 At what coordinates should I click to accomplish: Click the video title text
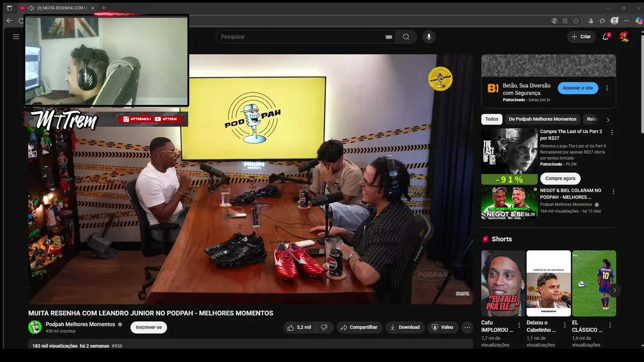pos(150,313)
